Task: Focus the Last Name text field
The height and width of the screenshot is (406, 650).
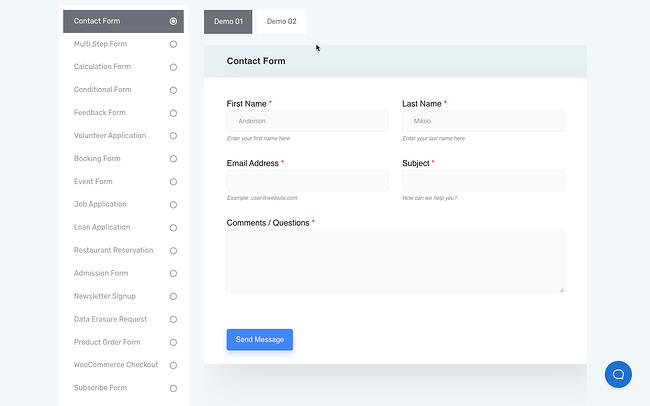Action: point(482,121)
